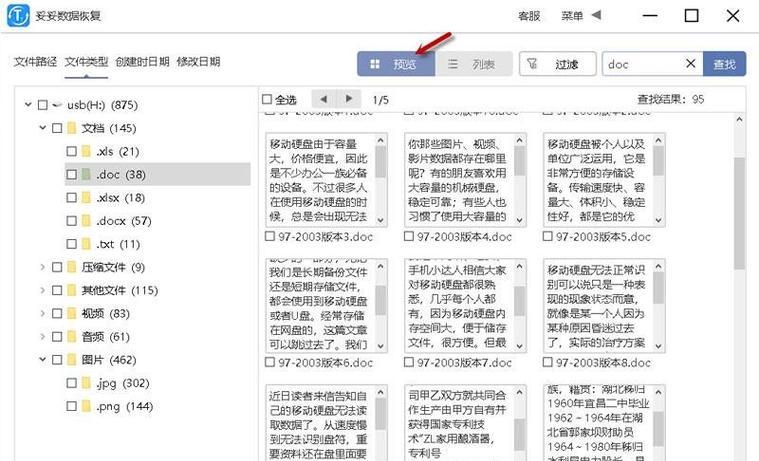This screenshot has width=759, height=461.
Task: Click the .xlsx folder icon
Action: point(86,198)
